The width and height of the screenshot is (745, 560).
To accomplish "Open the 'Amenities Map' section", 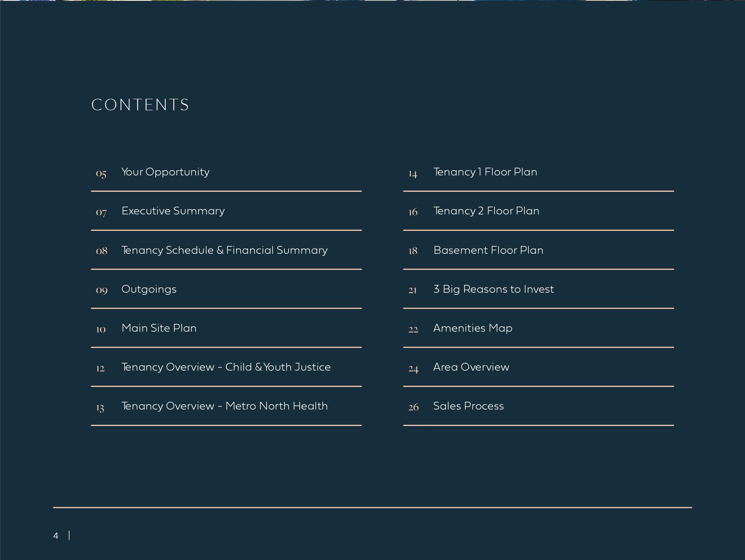I will (x=473, y=328).
